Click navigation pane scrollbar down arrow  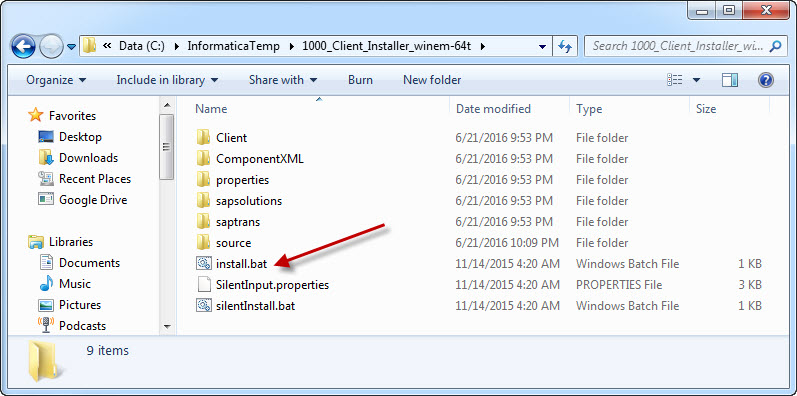167,327
